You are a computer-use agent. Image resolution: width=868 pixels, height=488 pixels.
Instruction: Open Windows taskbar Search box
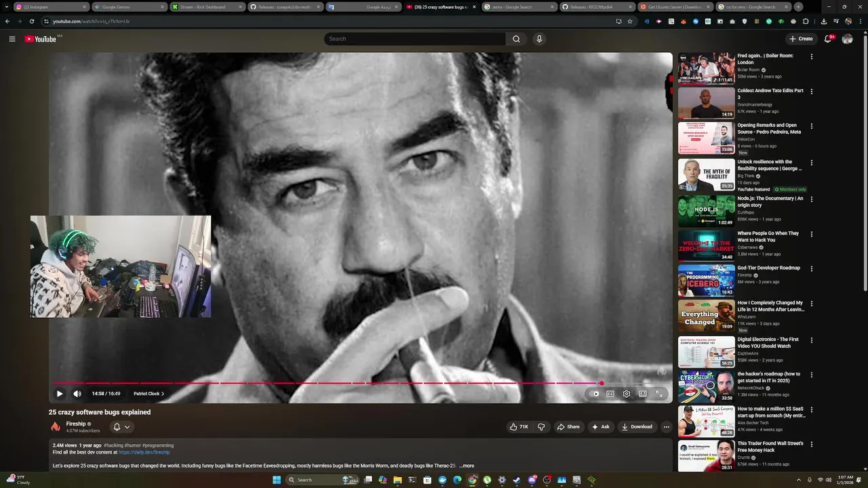coord(321,480)
